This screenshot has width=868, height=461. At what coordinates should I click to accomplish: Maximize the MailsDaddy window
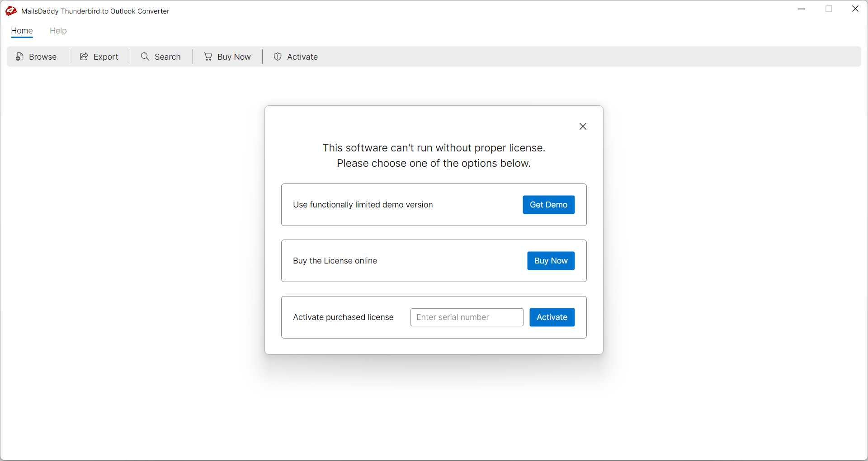[x=829, y=9]
